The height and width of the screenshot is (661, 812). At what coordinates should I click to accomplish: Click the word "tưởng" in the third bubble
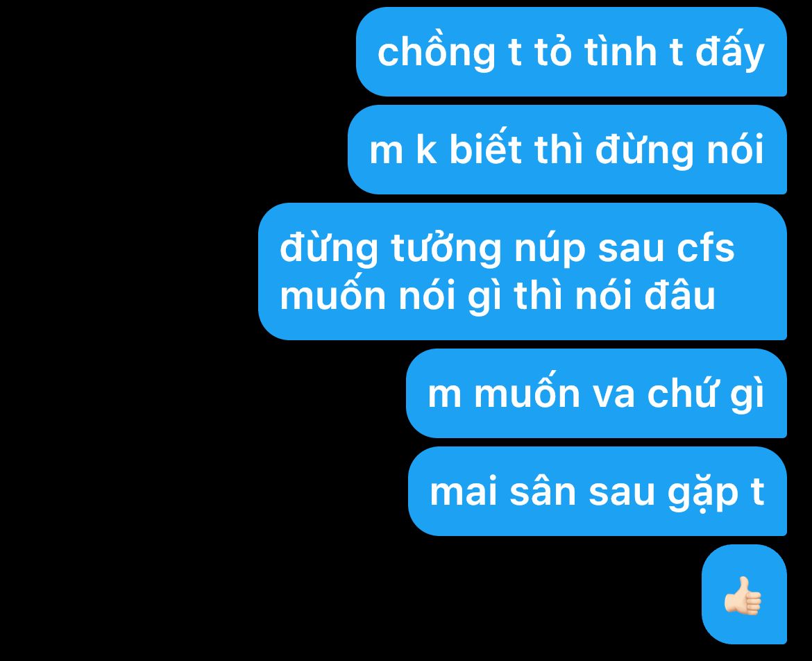(446, 249)
